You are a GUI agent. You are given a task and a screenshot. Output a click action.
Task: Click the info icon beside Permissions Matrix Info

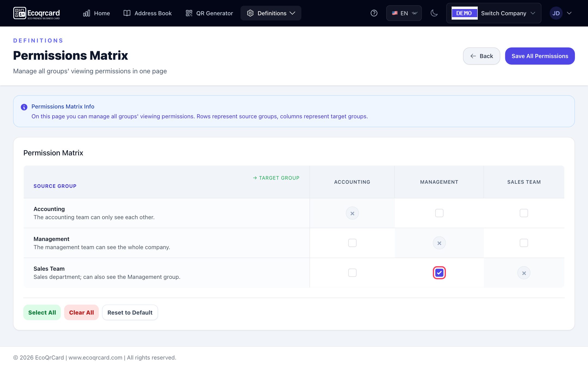click(x=24, y=107)
